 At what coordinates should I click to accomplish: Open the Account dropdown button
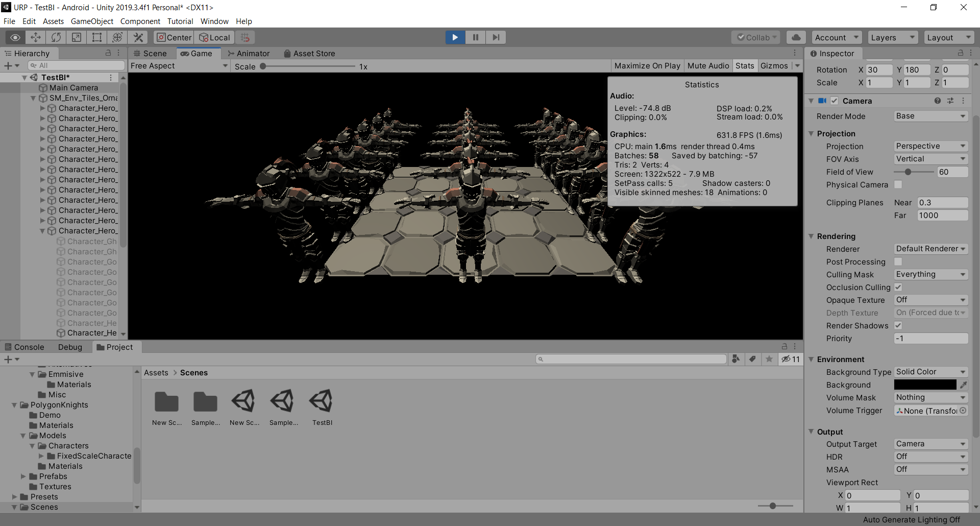(x=837, y=37)
